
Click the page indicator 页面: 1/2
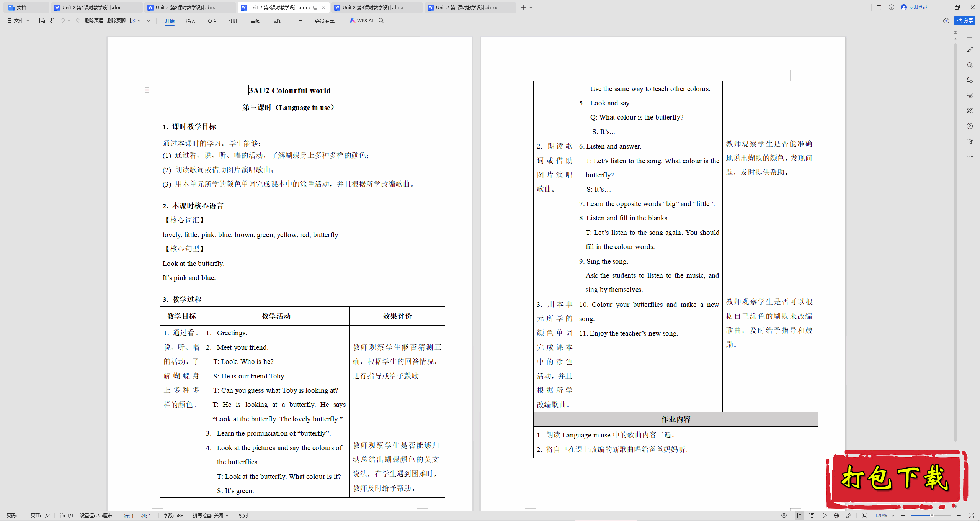pyautogui.click(x=40, y=516)
